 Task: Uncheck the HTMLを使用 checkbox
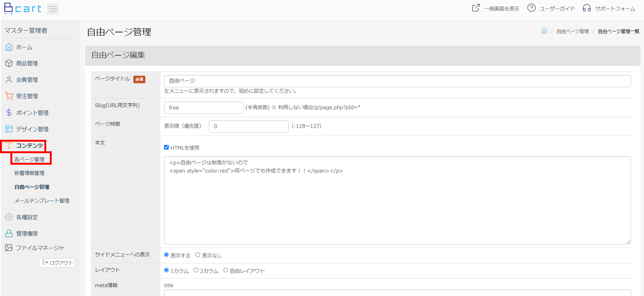(x=166, y=147)
